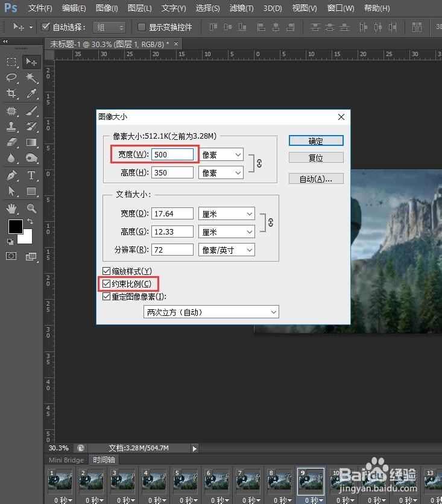Toggle Resample Image (重定图像像素) checkbox
This screenshot has height=504, width=442.
(106, 297)
